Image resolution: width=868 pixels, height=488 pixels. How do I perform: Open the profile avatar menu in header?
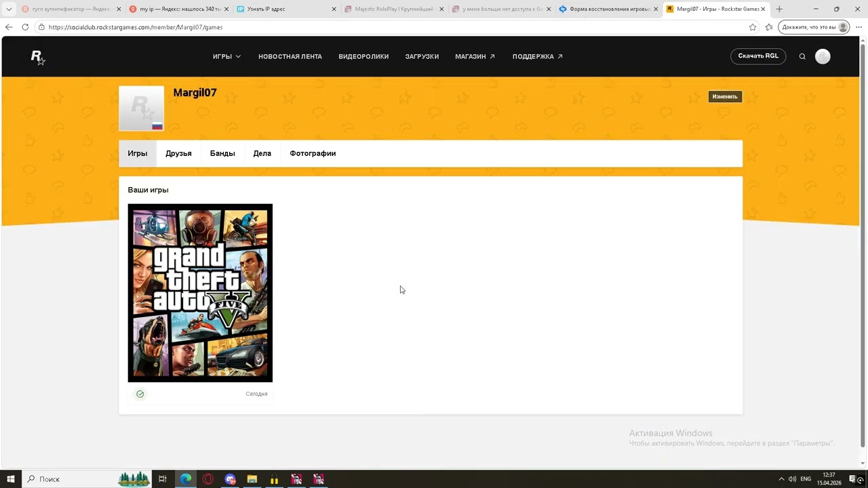point(823,56)
